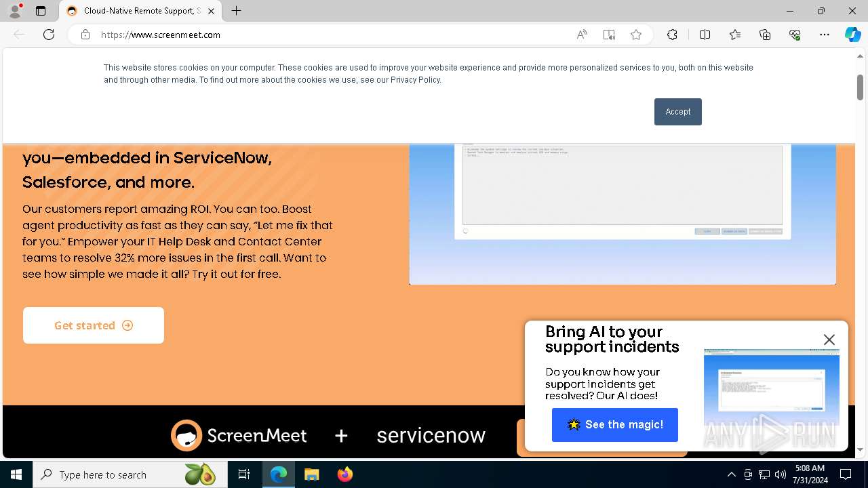This screenshot has width=868, height=488.
Task: Open Browser essentials heart icon
Action: 795,35
